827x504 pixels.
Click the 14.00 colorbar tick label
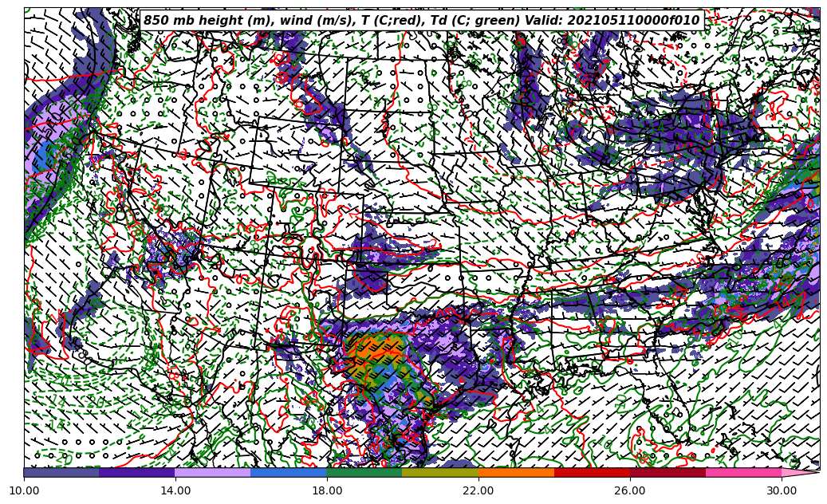pyautogui.click(x=175, y=491)
